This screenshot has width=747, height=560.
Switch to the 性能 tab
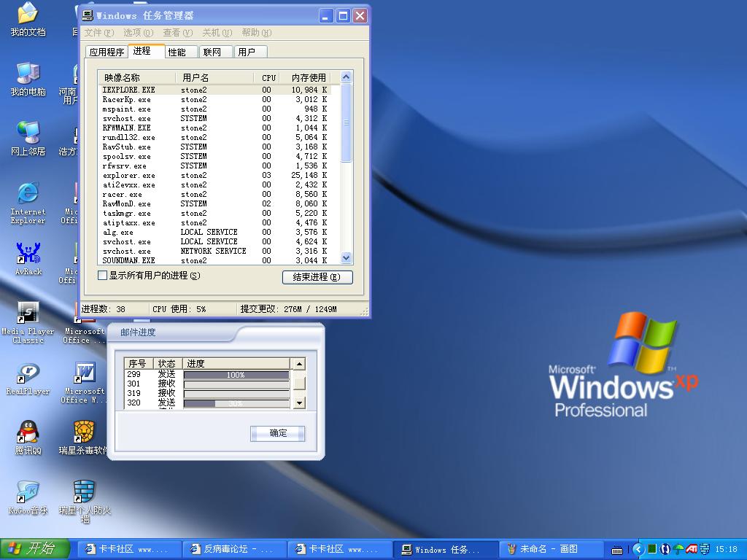(177, 52)
